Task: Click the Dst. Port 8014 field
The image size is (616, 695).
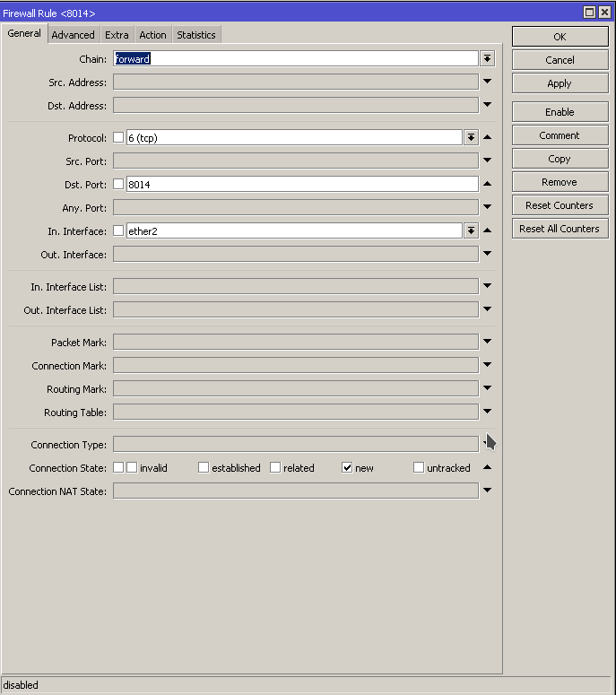Action: click(x=302, y=185)
